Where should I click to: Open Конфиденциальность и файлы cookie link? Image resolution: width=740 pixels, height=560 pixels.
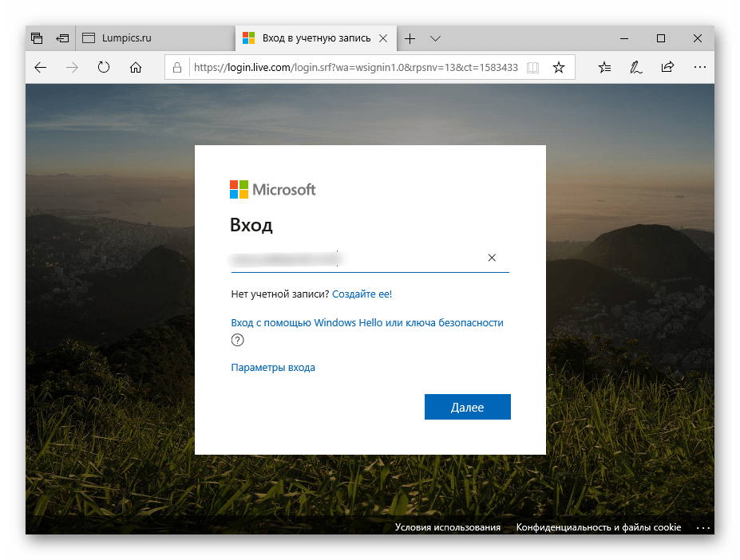(x=599, y=527)
